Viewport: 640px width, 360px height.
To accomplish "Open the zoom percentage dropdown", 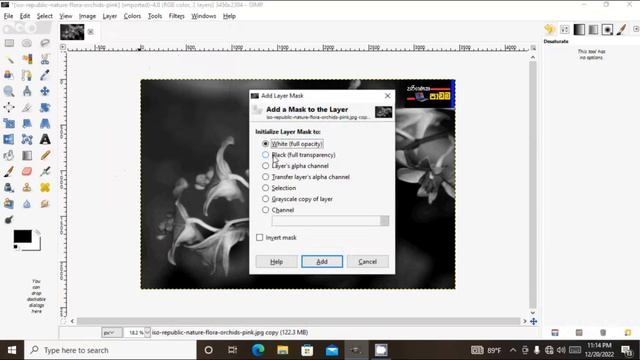I will (x=147, y=333).
